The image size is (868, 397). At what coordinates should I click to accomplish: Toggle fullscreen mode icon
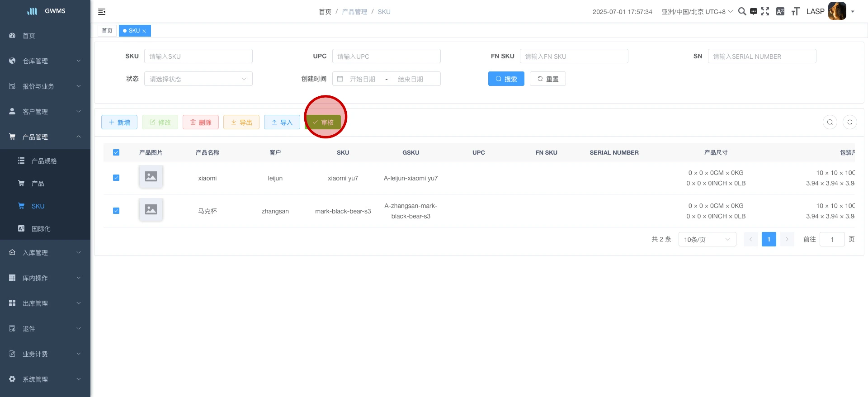point(765,11)
